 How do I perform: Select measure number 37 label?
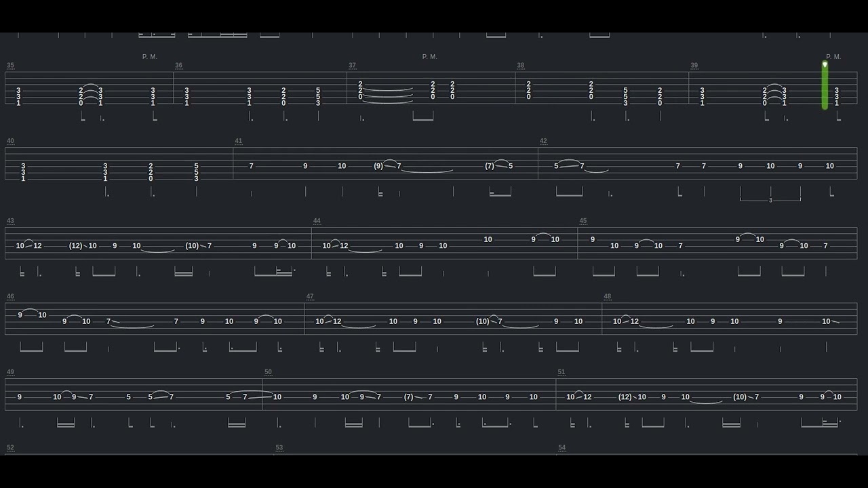point(353,66)
